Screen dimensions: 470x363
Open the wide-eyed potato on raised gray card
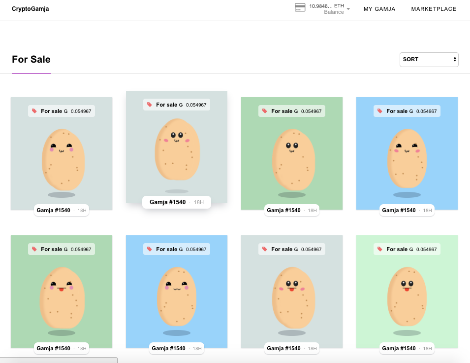point(177,149)
